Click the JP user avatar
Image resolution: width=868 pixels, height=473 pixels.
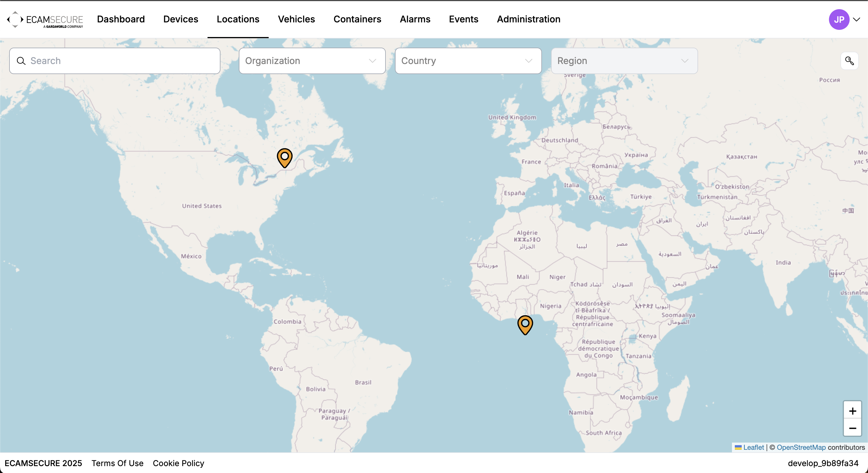pos(839,20)
